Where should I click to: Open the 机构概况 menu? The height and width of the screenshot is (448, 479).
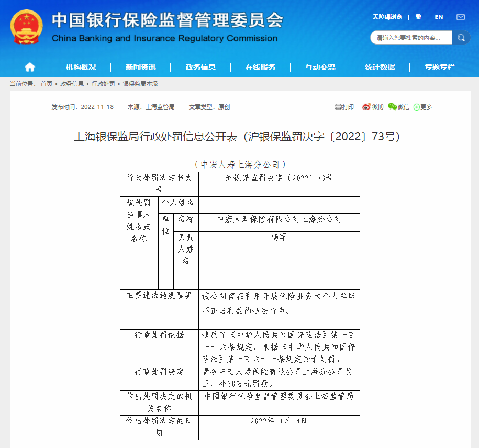click(81, 67)
